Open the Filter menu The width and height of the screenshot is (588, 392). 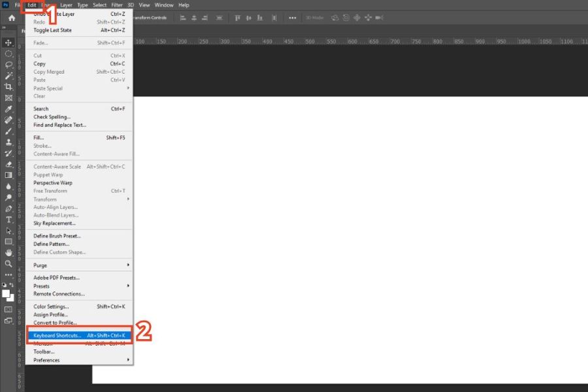click(116, 5)
